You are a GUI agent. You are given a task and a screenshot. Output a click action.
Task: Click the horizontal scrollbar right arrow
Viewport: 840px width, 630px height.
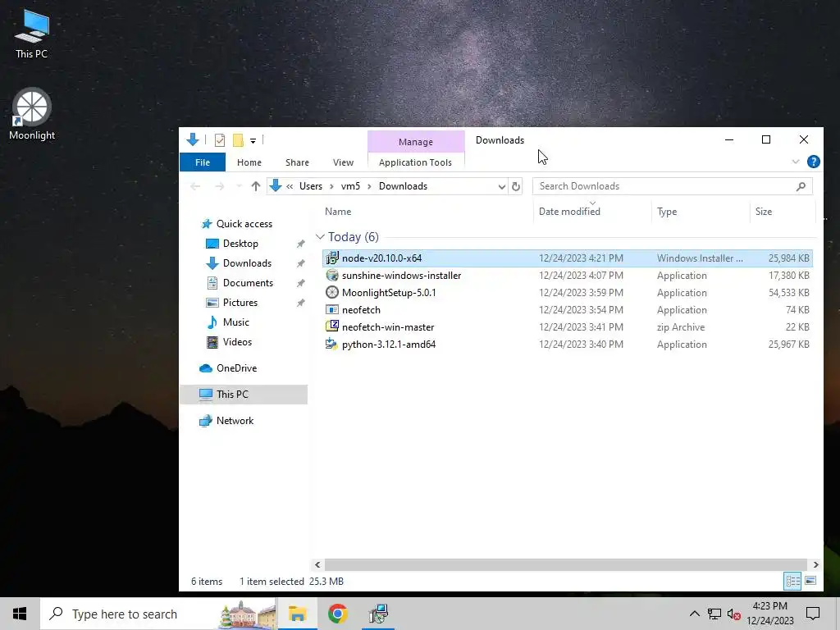click(815, 564)
